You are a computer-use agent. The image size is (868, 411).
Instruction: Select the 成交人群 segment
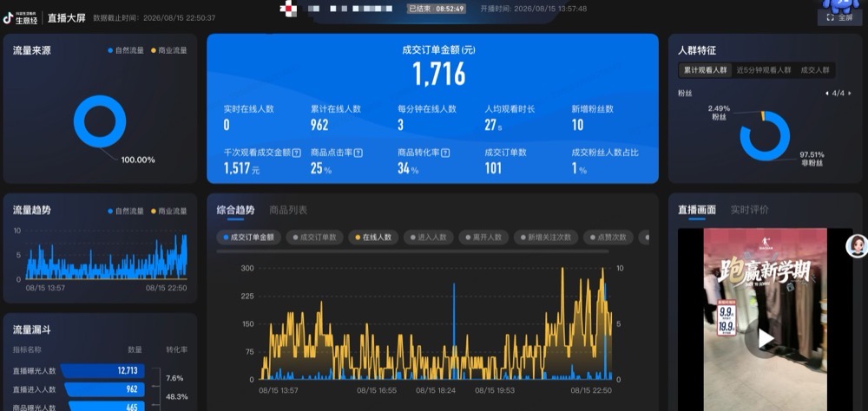815,70
